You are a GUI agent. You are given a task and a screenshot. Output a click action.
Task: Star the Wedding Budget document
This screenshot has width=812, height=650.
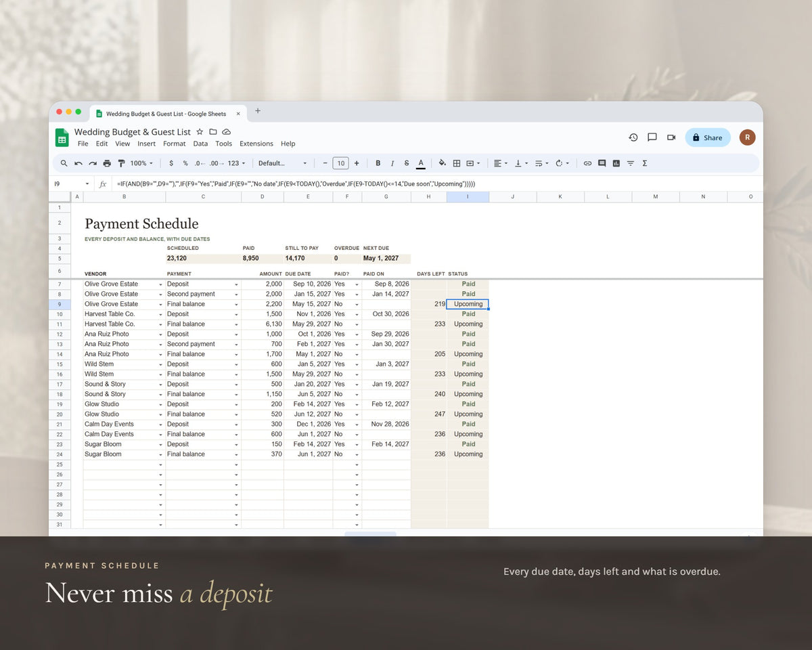coord(200,131)
